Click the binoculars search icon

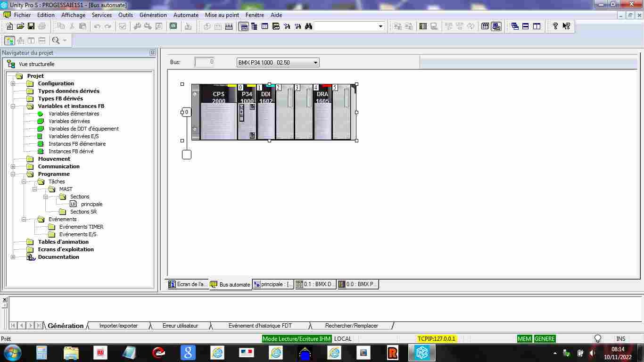coord(308,26)
